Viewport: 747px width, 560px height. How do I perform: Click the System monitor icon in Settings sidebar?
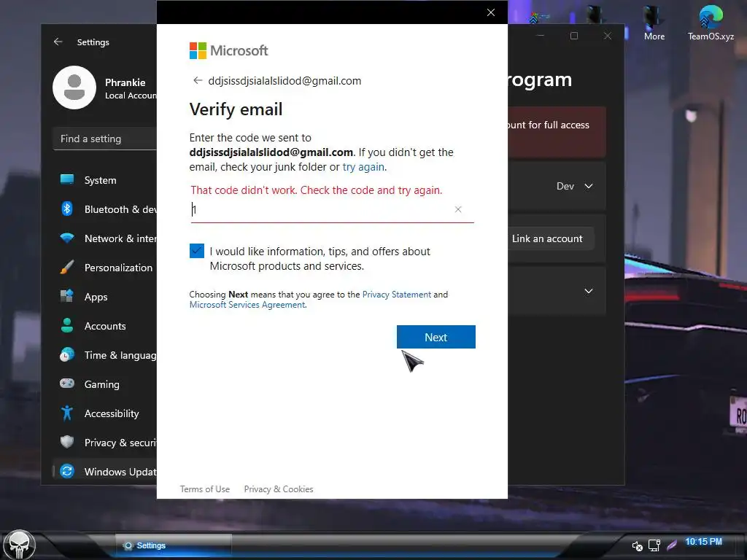tap(67, 179)
